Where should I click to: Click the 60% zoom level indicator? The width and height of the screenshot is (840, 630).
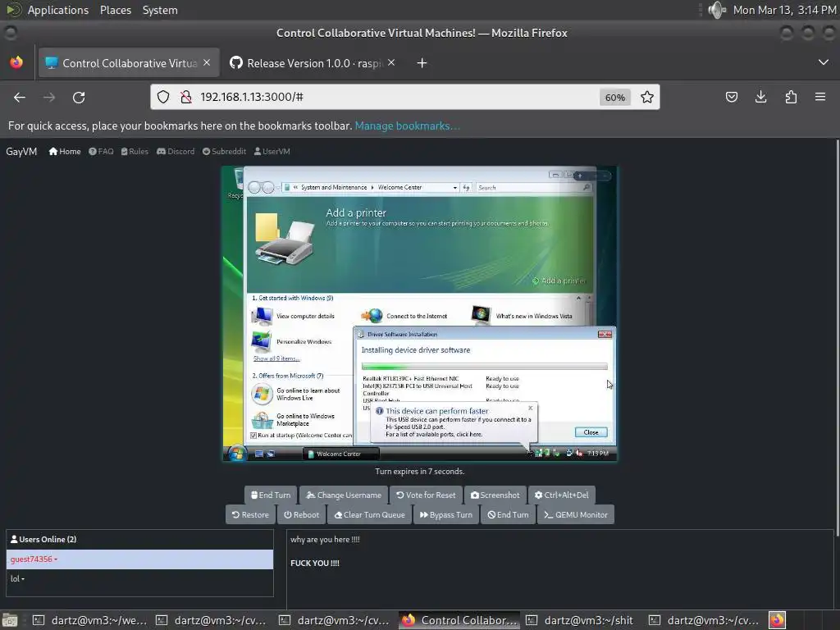[614, 98]
